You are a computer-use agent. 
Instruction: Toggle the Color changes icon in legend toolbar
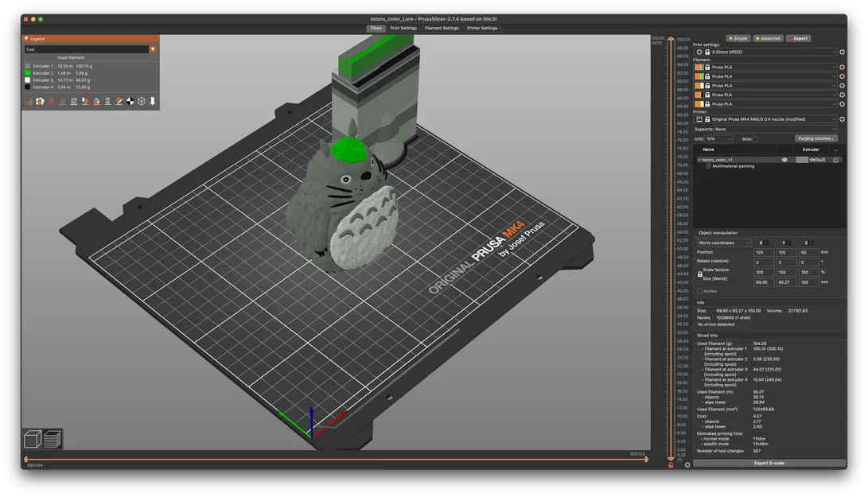click(x=96, y=101)
